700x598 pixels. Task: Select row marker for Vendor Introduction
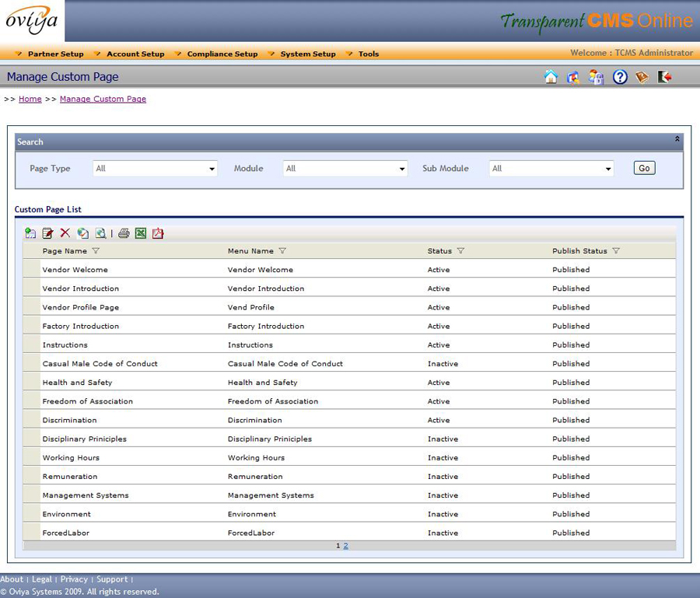tap(32, 289)
